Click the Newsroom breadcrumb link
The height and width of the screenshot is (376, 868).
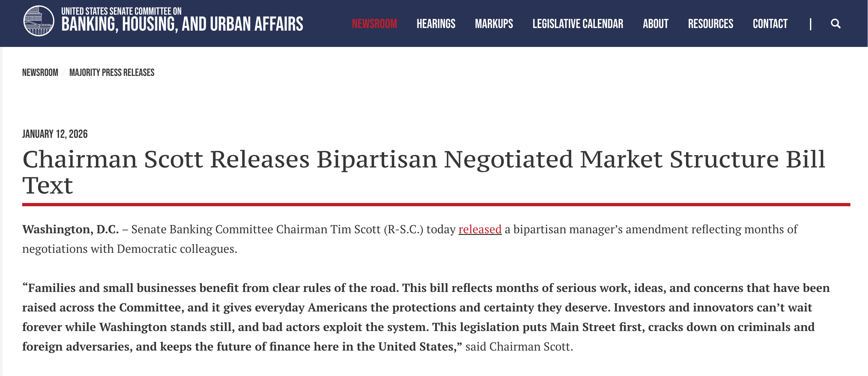pos(40,73)
